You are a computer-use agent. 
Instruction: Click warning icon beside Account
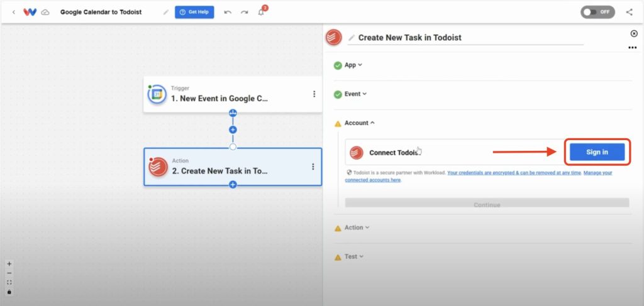[x=338, y=123]
